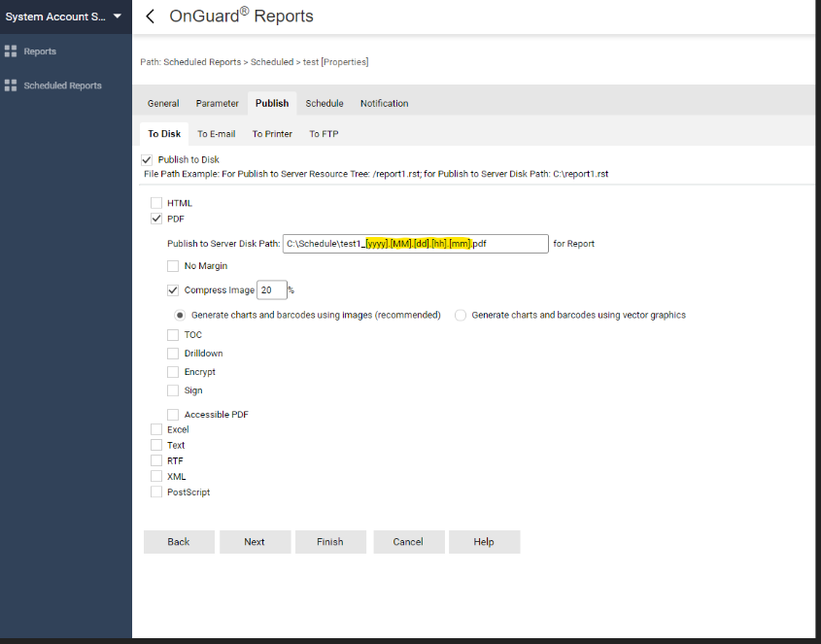Viewport: 821px width, 644px height.
Task: Enable the Accessible PDF checkbox
Action: point(173,414)
